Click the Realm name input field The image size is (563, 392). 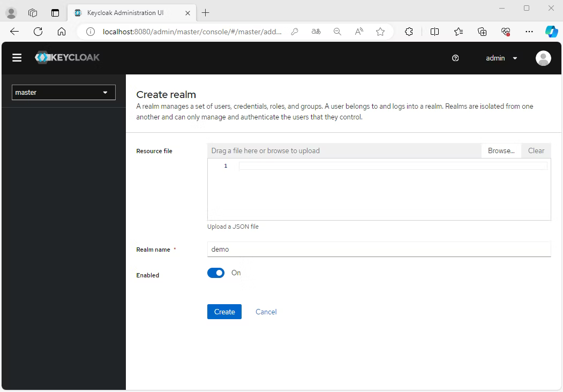point(378,250)
